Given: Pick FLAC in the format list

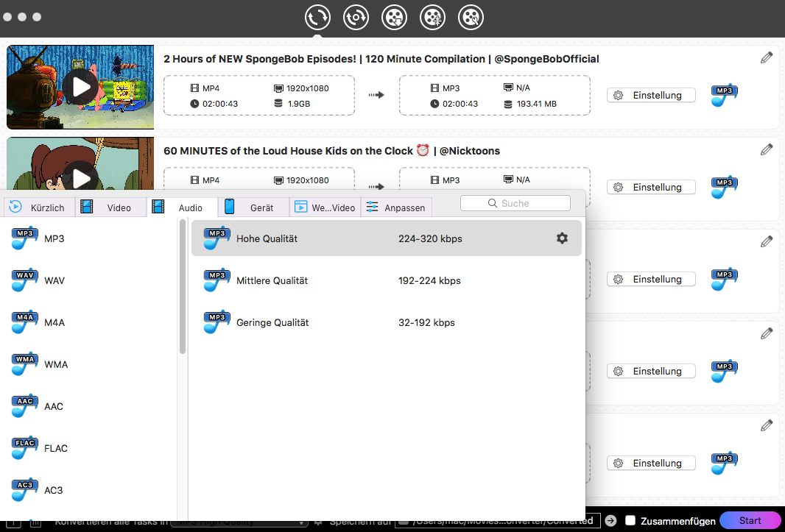Looking at the screenshot, I should pyautogui.click(x=89, y=448).
